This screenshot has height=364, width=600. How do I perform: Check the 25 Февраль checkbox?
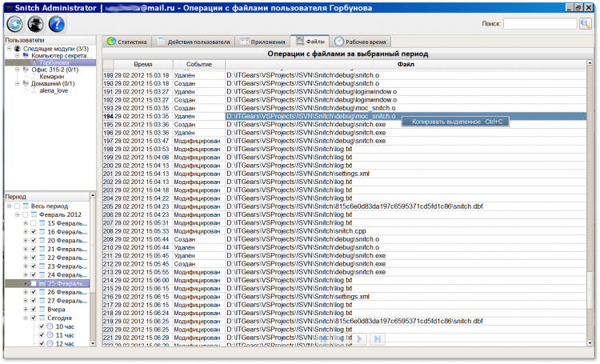[34, 284]
